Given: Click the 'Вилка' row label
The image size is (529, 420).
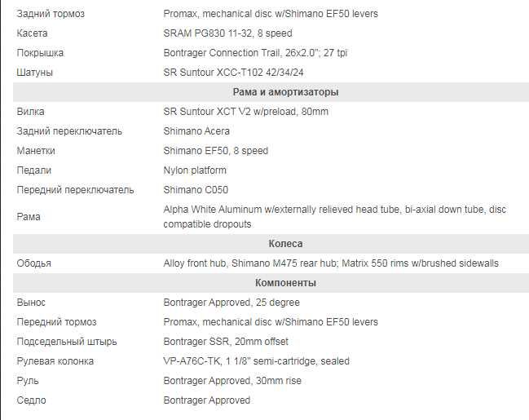Looking at the screenshot, I should [x=31, y=112].
